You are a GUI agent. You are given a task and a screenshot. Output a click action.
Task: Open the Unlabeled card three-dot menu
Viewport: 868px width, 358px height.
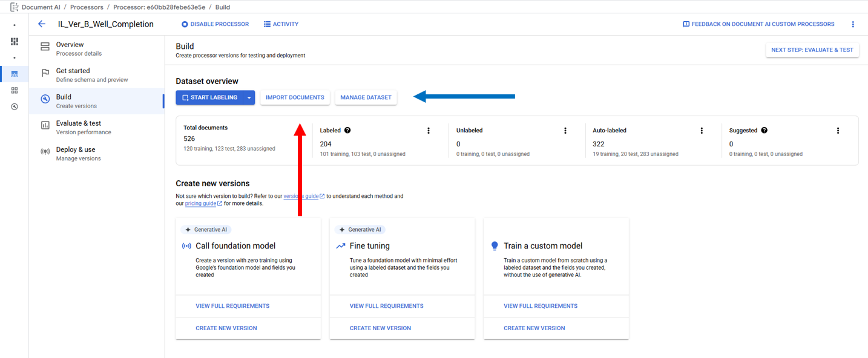pyautogui.click(x=565, y=131)
